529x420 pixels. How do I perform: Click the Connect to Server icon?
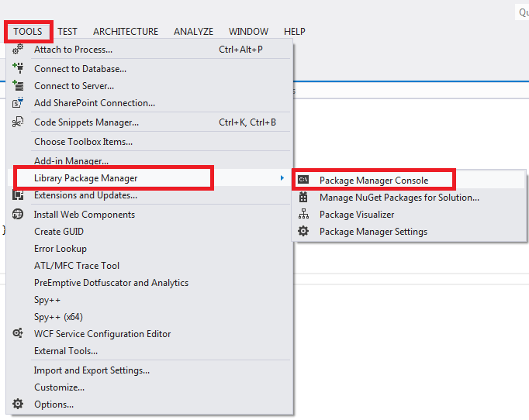tap(18, 85)
